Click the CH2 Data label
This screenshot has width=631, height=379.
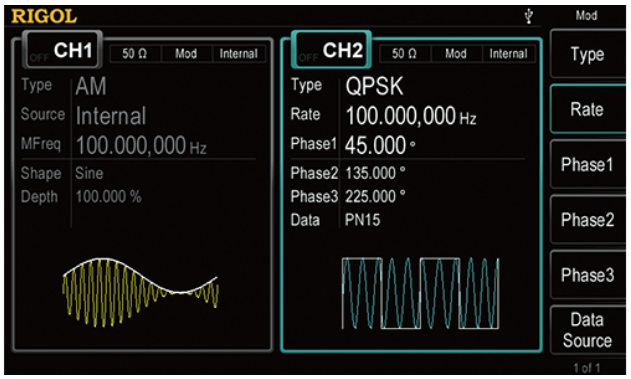coord(305,220)
